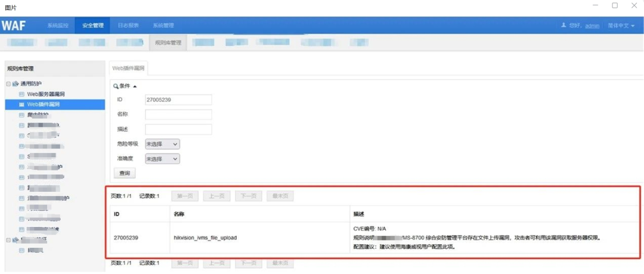Click 上一页 below the results table
Image resolution: width=644 pixels, height=274 pixels.
[216, 263]
